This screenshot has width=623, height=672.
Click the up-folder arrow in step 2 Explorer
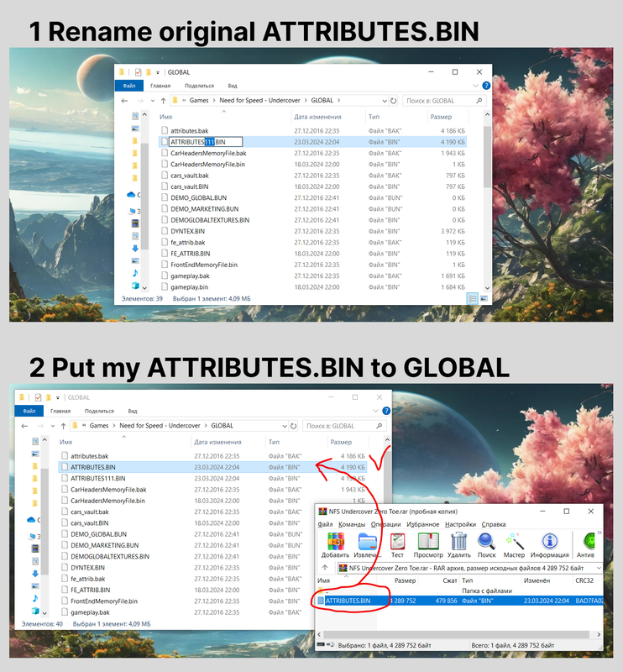point(64,426)
